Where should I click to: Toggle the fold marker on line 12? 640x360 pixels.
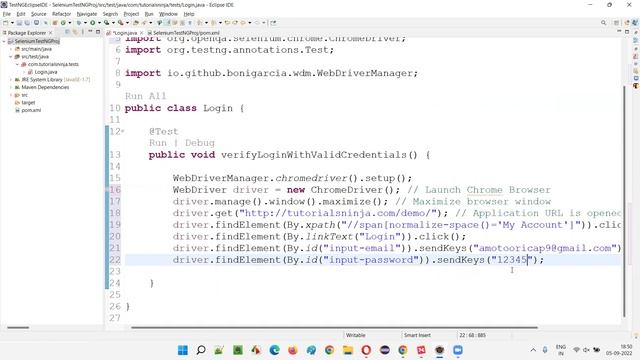(123, 131)
